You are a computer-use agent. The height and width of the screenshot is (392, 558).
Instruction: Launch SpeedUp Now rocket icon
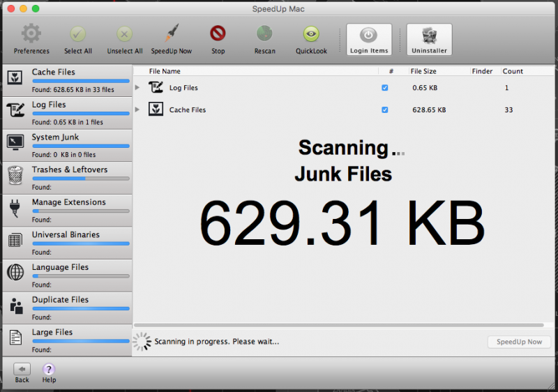coord(172,33)
